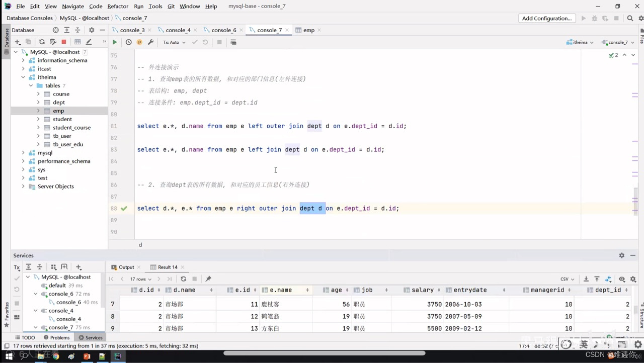This screenshot has height=363, width=644.
Task: Select the student_course table
Action: (x=72, y=128)
